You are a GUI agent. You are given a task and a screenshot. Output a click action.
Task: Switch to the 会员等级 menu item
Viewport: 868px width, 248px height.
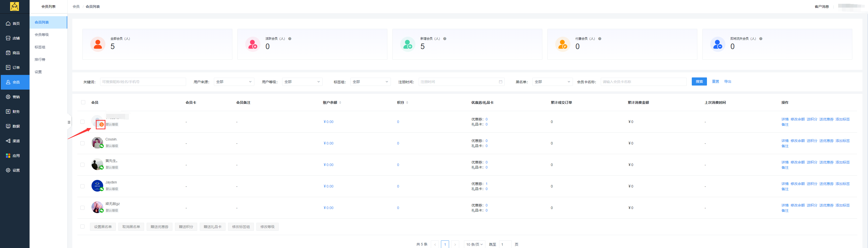coord(41,34)
